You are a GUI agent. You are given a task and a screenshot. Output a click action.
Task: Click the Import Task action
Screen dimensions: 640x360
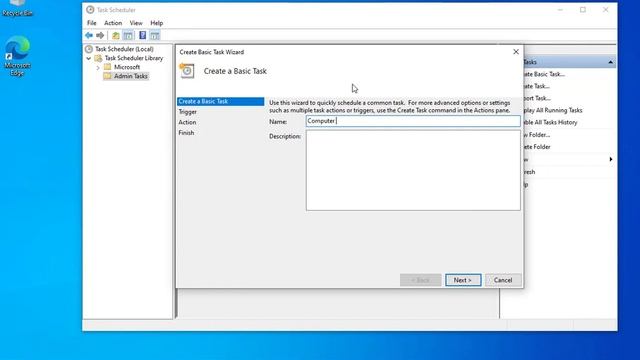(537, 98)
